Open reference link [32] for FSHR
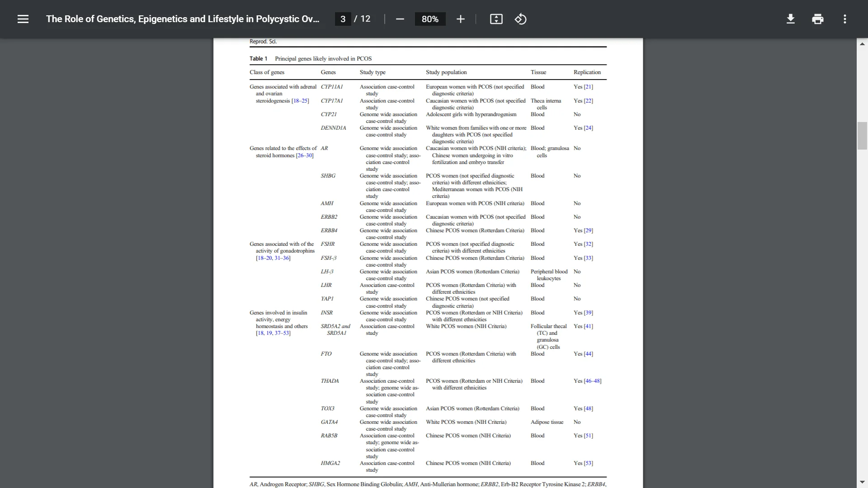868x488 pixels. (x=588, y=244)
